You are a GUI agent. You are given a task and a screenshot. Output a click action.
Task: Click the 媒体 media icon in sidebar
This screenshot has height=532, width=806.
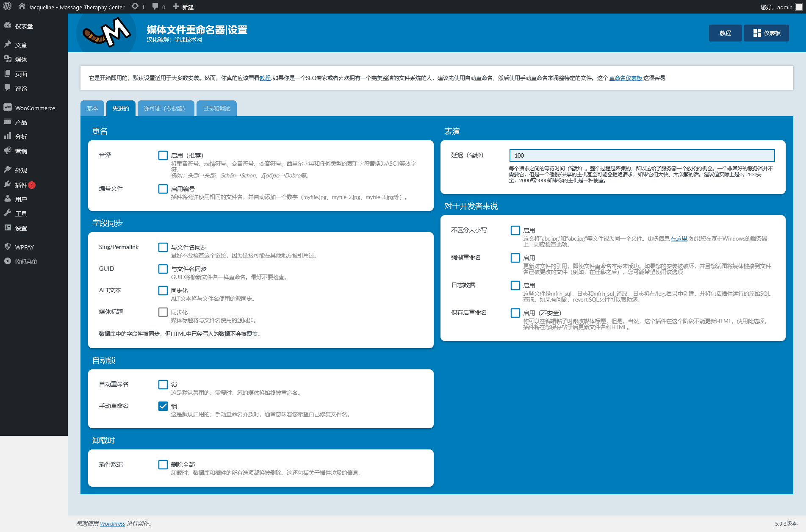click(8, 59)
